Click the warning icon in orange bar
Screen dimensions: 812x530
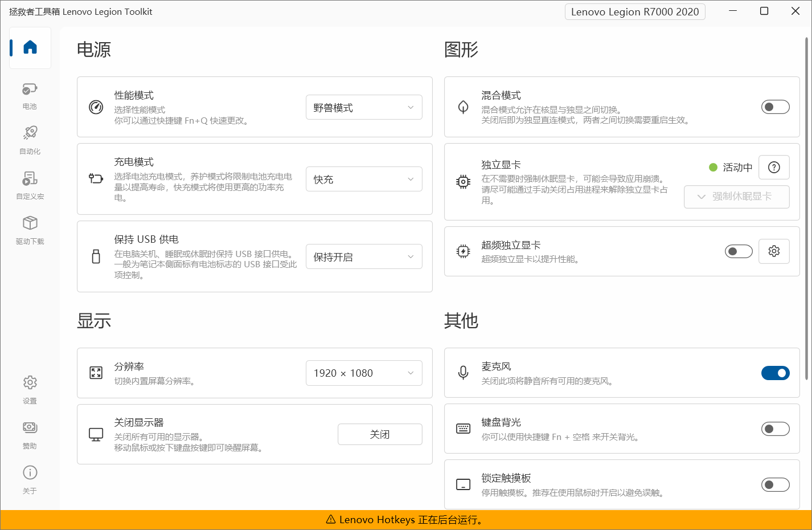click(x=331, y=519)
